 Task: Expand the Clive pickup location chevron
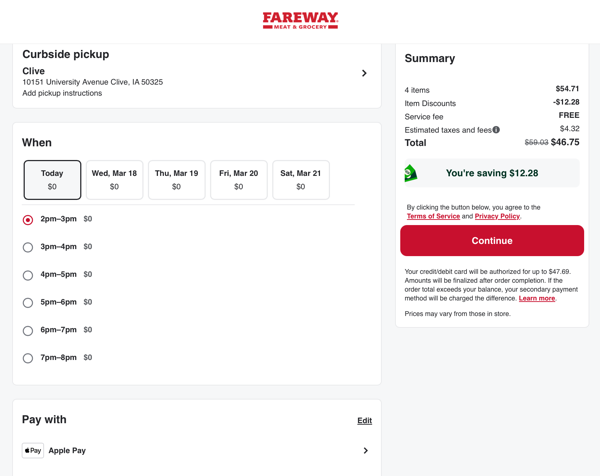click(364, 73)
